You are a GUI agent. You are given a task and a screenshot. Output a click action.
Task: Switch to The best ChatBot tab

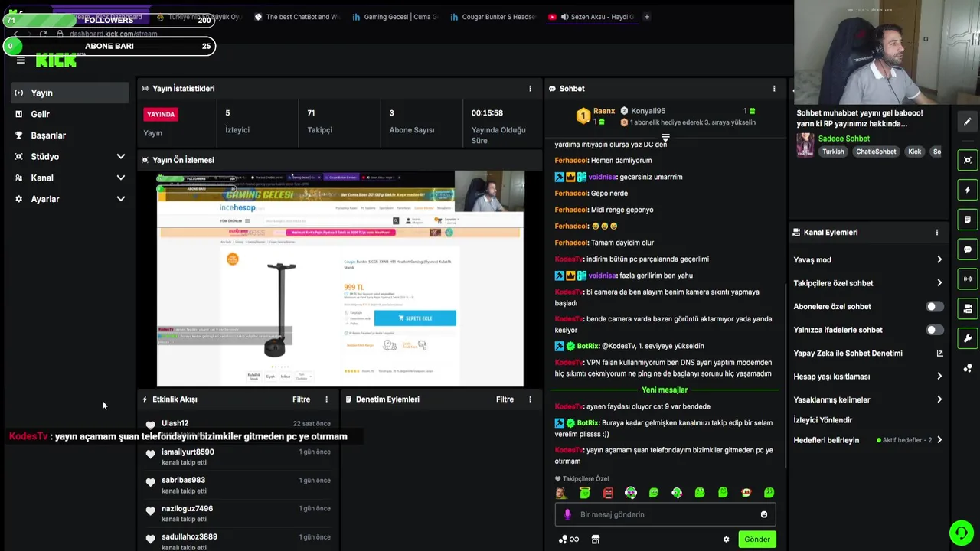point(297,17)
